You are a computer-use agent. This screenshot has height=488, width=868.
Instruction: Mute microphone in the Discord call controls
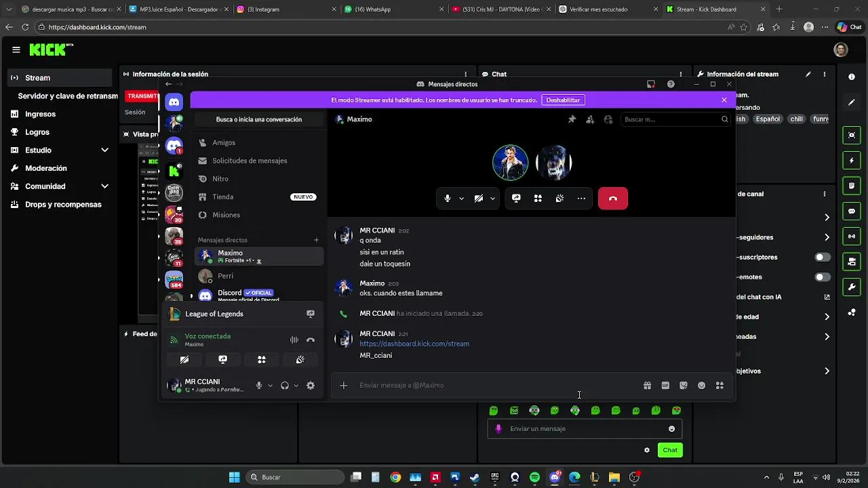pyautogui.click(x=447, y=199)
